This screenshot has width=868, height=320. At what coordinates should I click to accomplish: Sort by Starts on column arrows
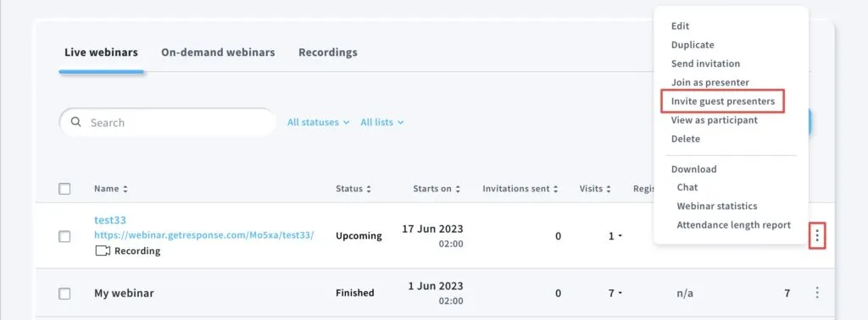click(458, 189)
